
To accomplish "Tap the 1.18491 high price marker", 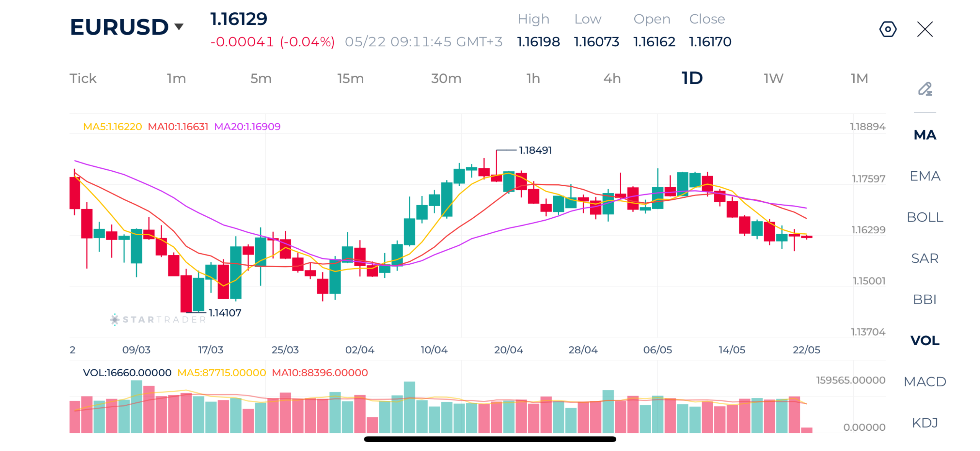I will click(534, 150).
